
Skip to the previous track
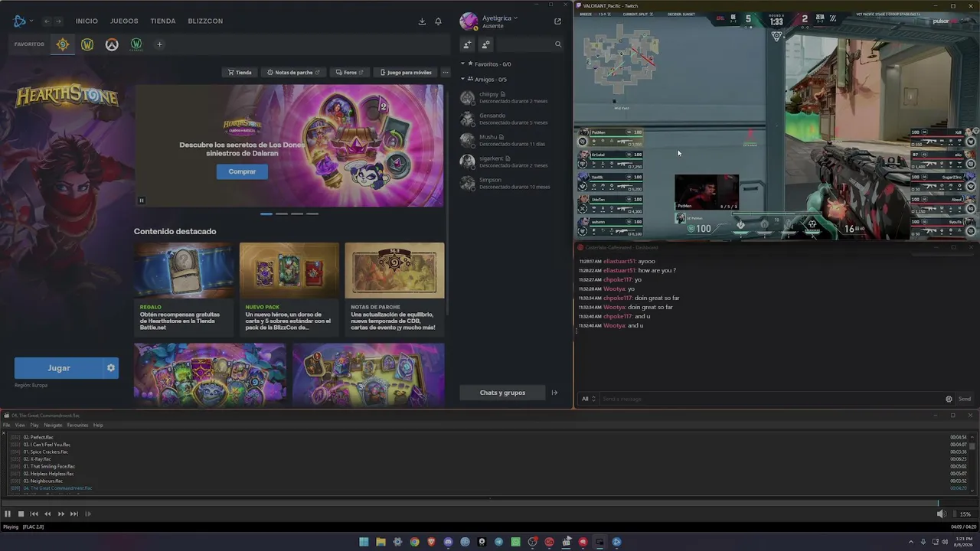click(34, 514)
